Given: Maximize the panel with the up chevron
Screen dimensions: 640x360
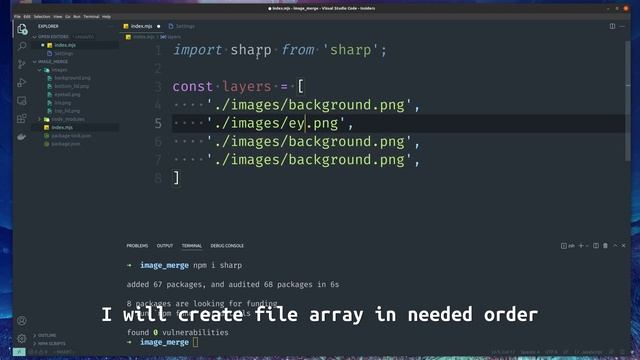Looking at the screenshot, I should pos(615,246).
